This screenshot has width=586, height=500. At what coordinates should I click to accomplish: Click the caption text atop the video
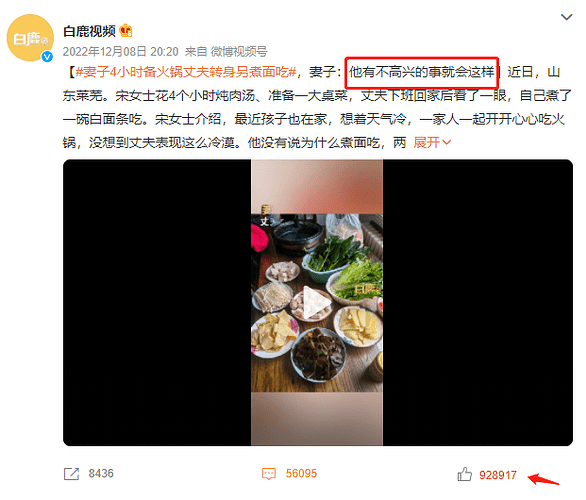[266, 216]
